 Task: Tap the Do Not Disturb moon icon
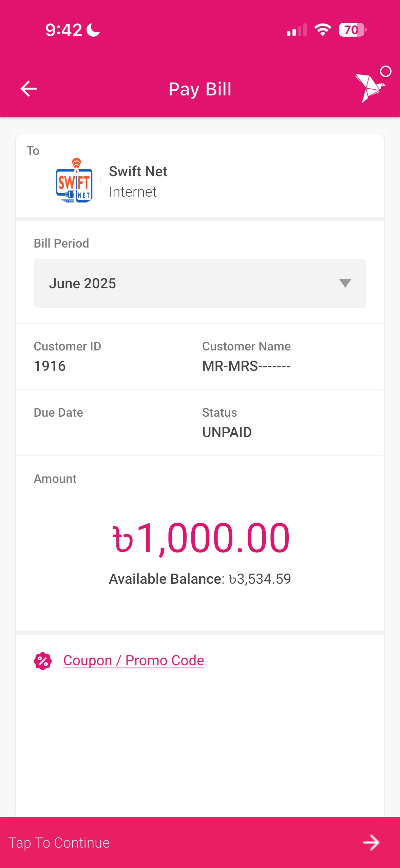tap(93, 30)
